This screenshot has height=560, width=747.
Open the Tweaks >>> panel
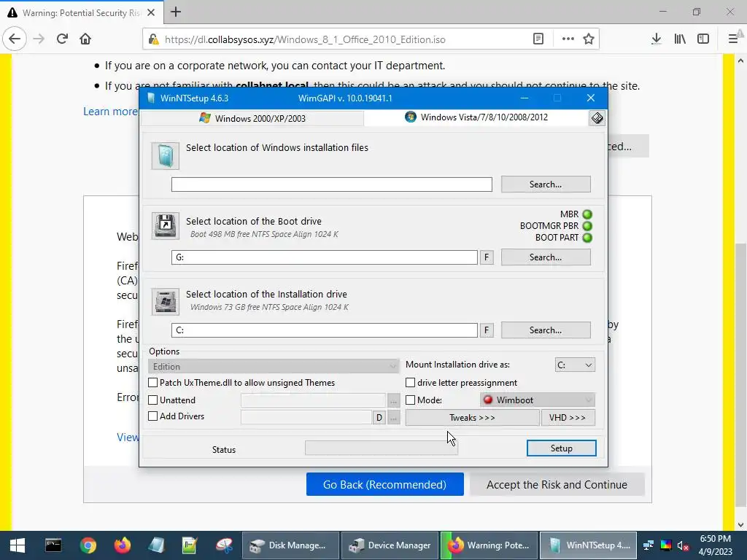tap(472, 418)
